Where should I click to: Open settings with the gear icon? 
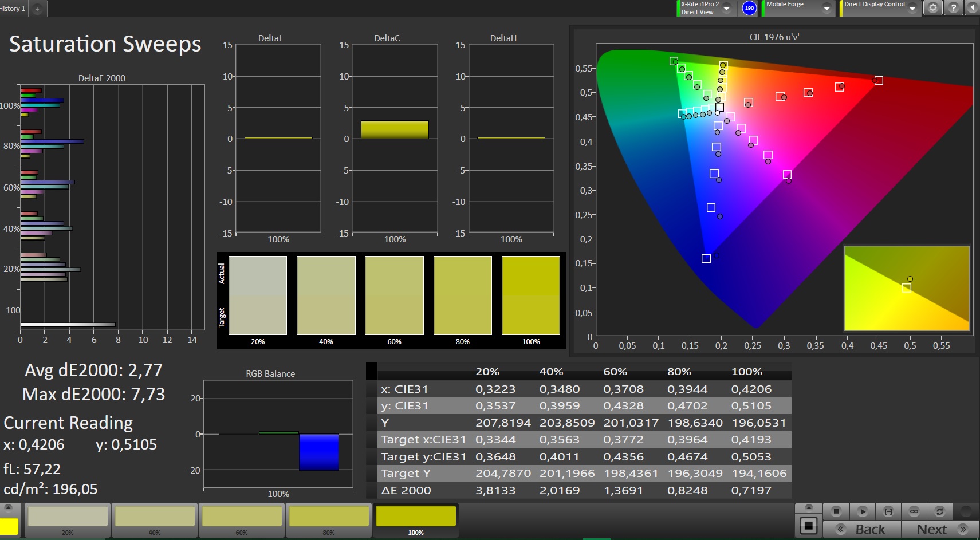(x=933, y=8)
